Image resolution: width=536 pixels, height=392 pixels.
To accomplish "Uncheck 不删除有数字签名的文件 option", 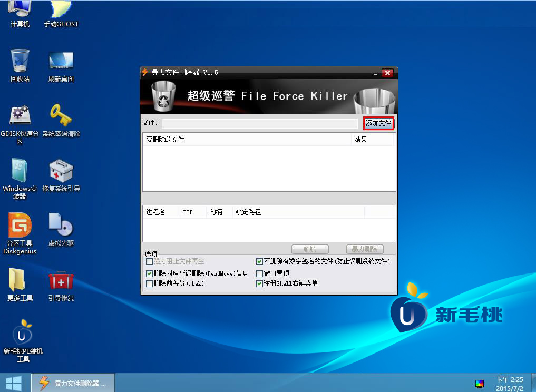I will click(x=259, y=262).
